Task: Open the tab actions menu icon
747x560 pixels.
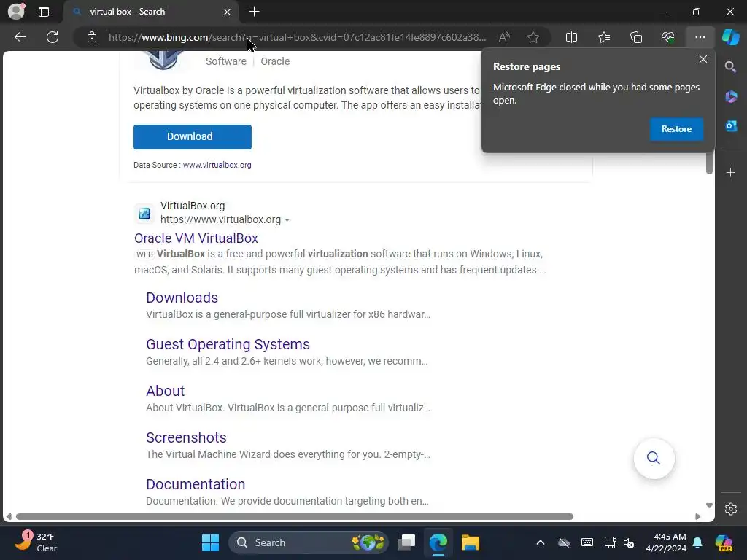Action: coord(44,12)
